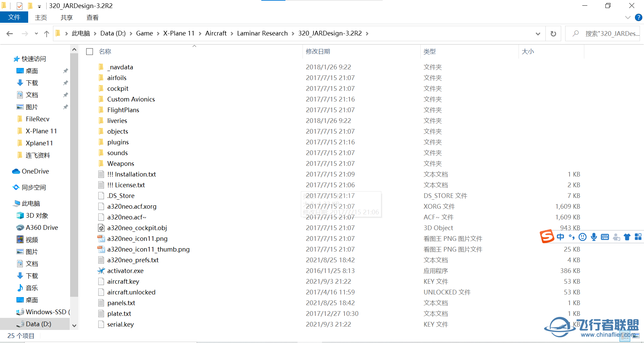This screenshot has height=343, width=644.
Task: Select the aircraft.key file
Action: click(123, 281)
